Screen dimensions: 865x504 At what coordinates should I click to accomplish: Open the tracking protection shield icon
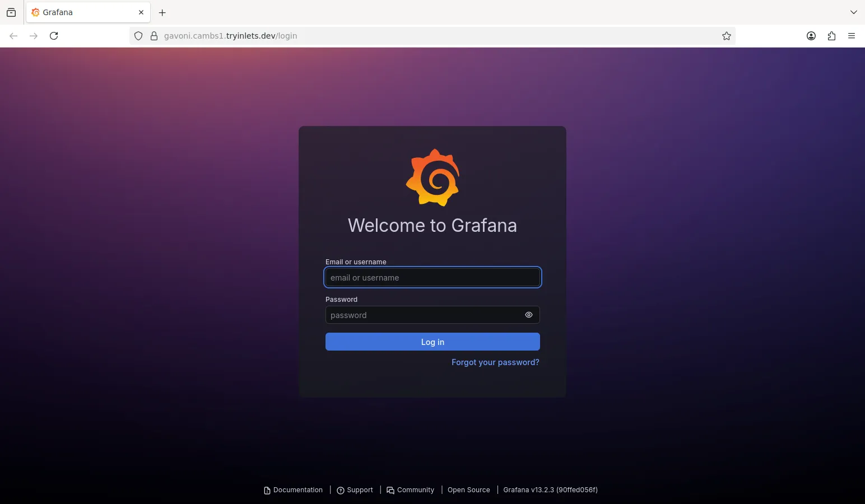pyautogui.click(x=138, y=36)
